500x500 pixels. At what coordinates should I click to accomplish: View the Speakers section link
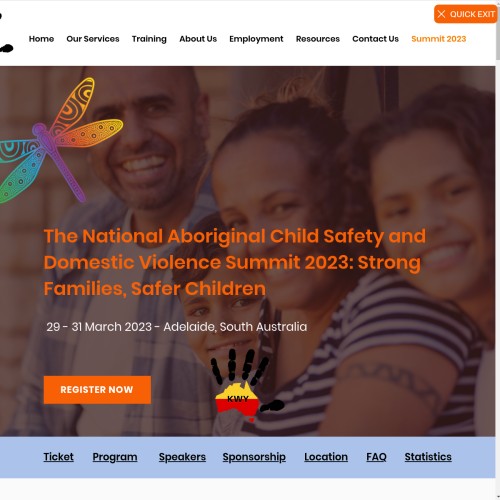click(182, 457)
